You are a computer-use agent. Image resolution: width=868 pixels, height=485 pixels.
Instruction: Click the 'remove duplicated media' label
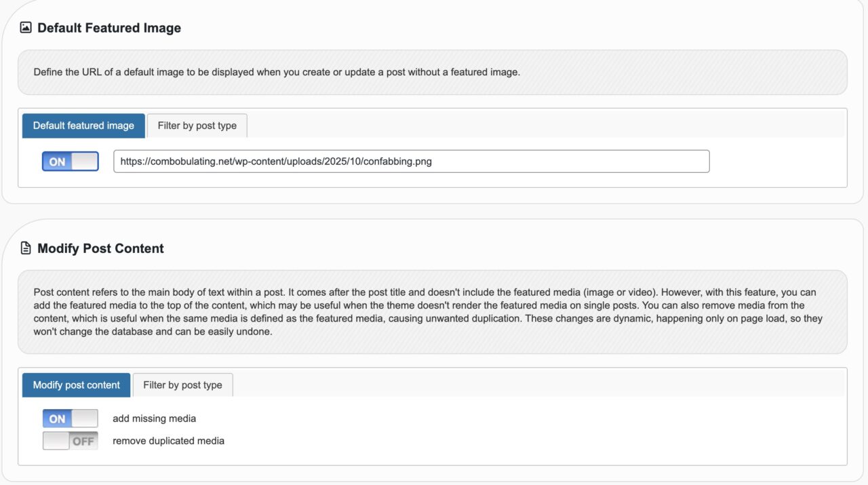tap(168, 441)
